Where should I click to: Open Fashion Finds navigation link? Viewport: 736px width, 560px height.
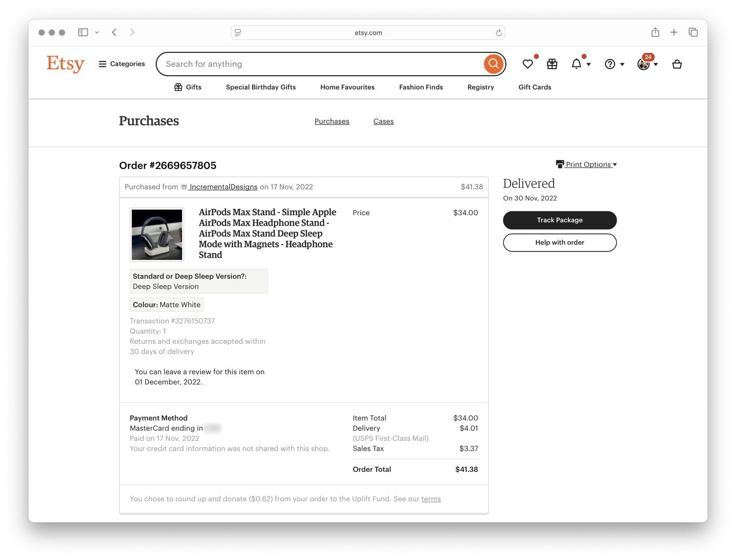(x=421, y=87)
